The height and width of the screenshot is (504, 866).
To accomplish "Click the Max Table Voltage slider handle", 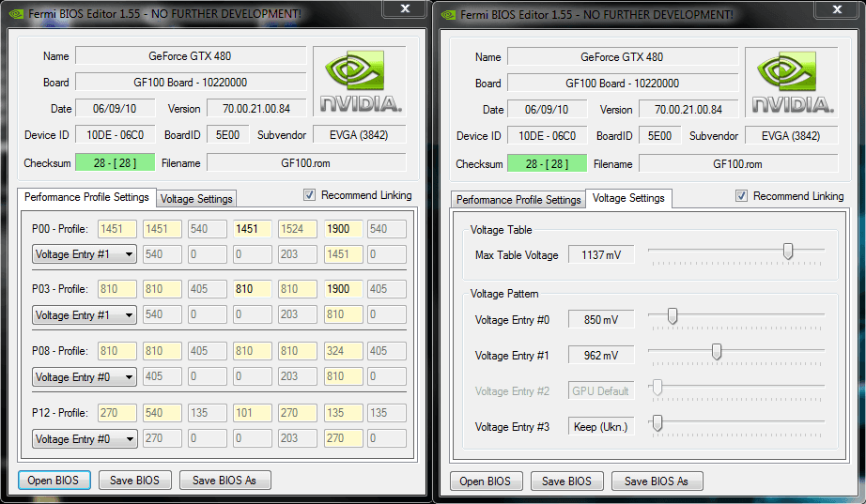I will 788,252.
